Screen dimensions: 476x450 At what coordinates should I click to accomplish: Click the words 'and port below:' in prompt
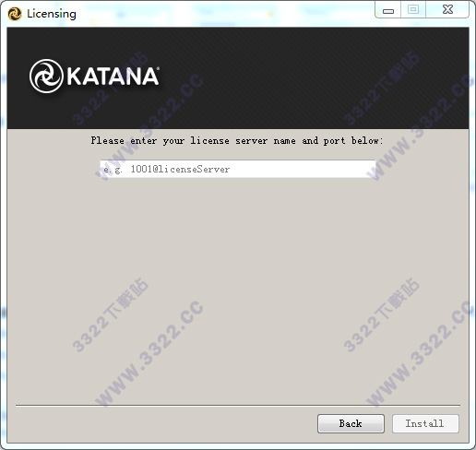pyautogui.click(x=342, y=141)
